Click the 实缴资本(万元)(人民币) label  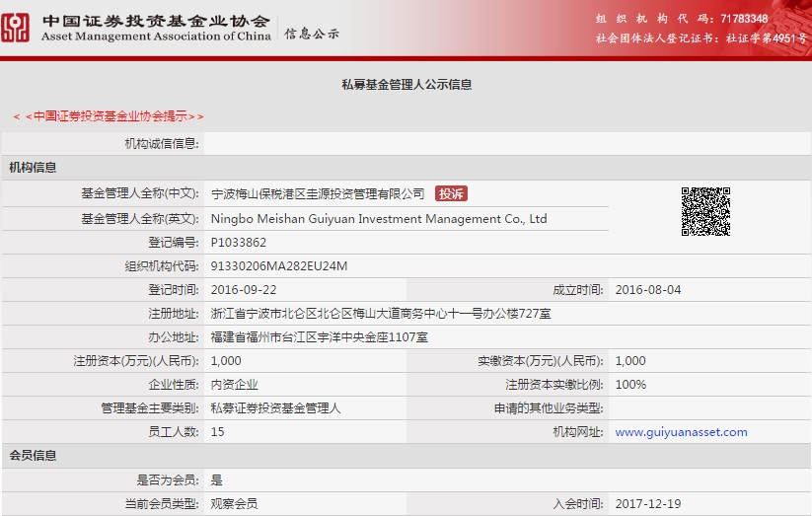tap(541, 361)
